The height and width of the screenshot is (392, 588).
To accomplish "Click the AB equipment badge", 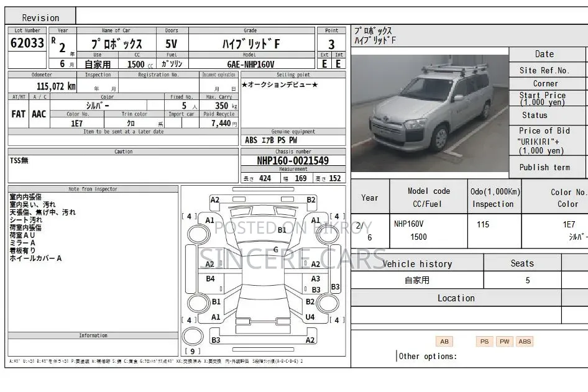I will 444,342.
